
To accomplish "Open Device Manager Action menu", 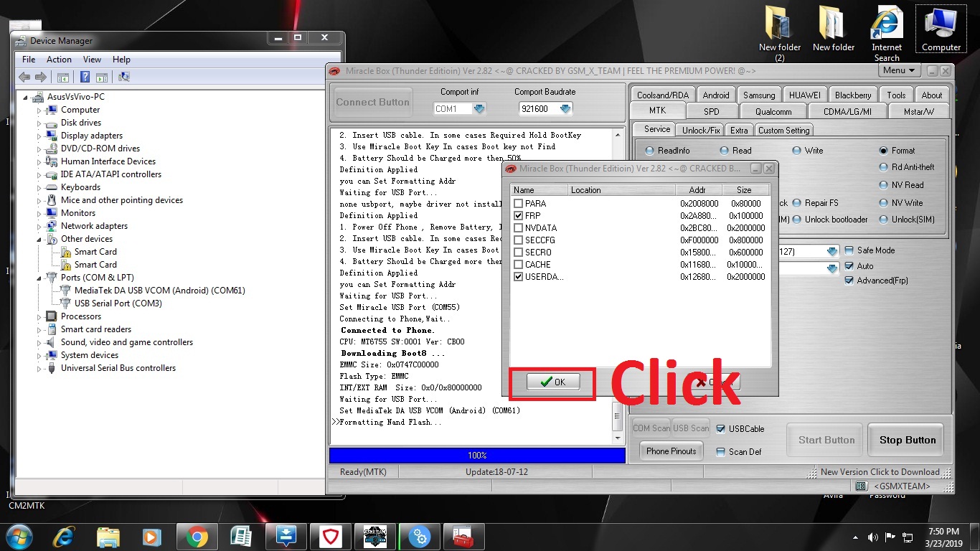I will click(59, 60).
